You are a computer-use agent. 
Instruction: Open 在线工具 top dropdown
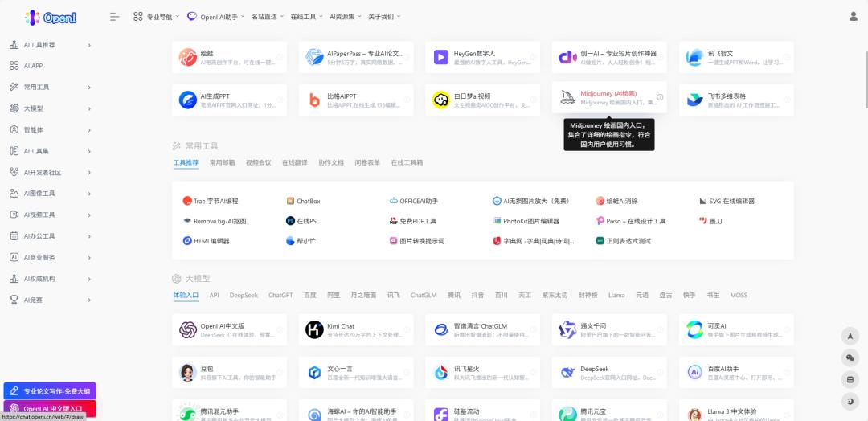(306, 17)
